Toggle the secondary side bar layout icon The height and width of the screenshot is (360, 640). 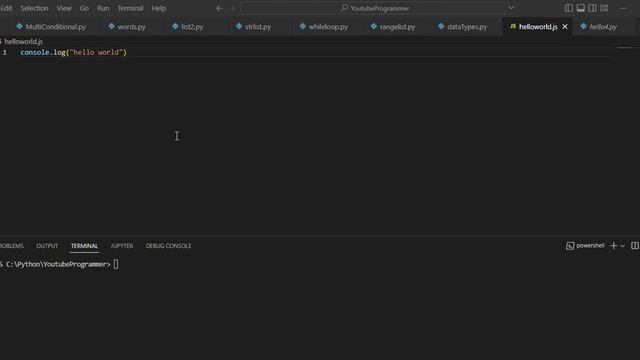(592, 8)
